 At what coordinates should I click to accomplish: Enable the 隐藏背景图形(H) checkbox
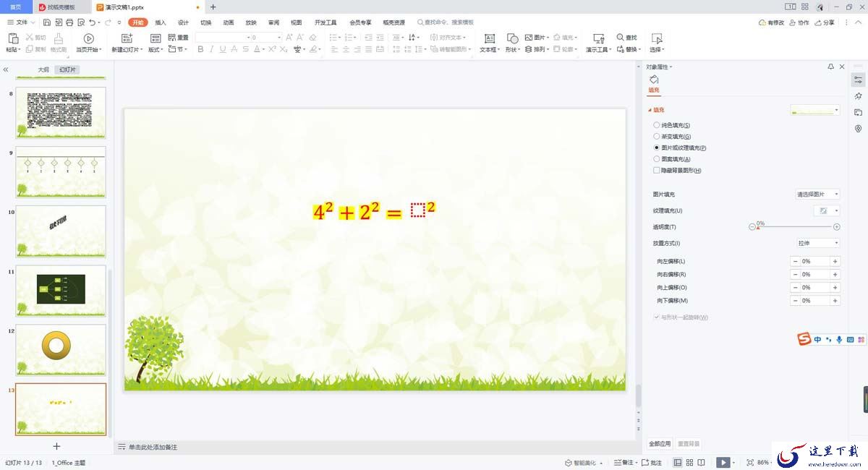point(657,171)
